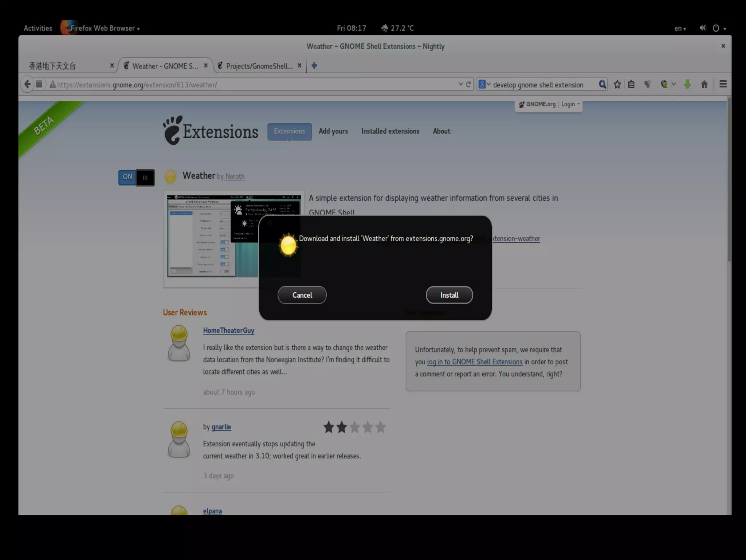Viewport: 746px width, 560px height.
Task: Toggle the Weather extension ON switch
Action: point(136,177)
